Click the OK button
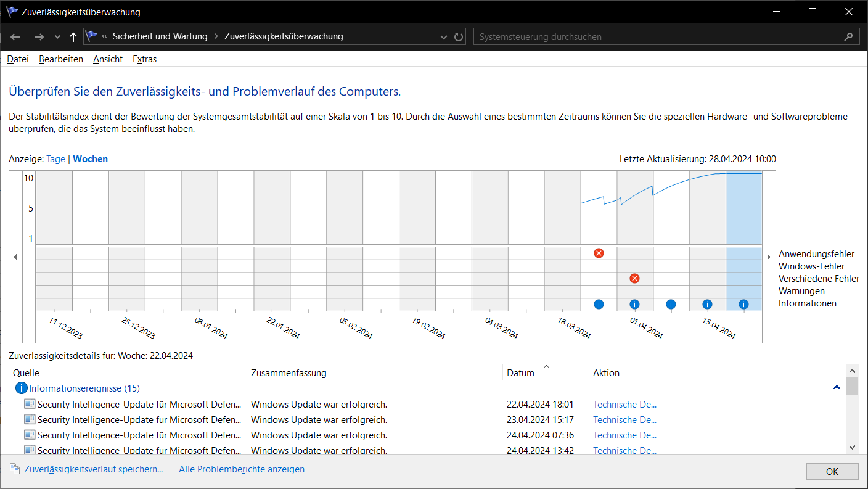This screenshot has width=868, height=489. tap(832, 472)
